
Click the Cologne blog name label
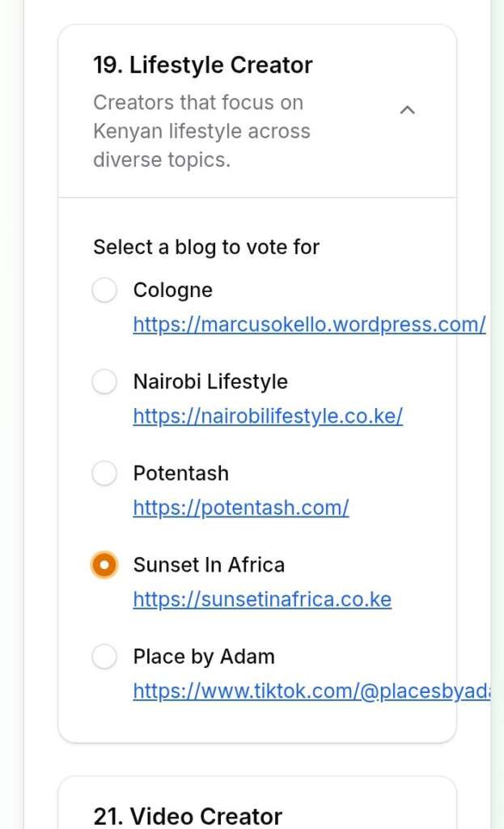click(172, 290)
